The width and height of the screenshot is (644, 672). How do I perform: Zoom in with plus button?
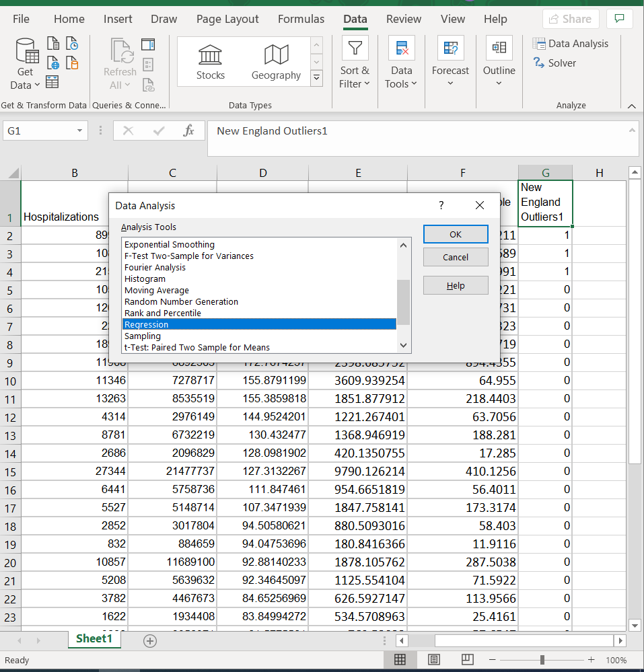coord(592,660)
